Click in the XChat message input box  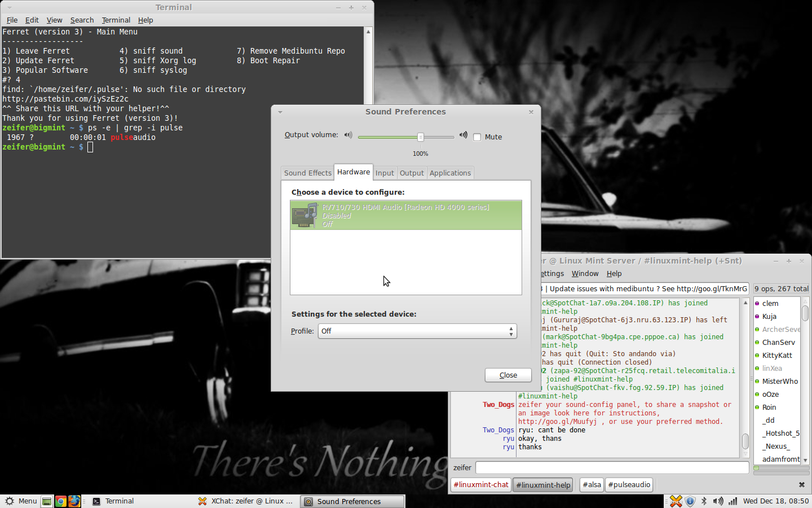(x=612, y=467)
